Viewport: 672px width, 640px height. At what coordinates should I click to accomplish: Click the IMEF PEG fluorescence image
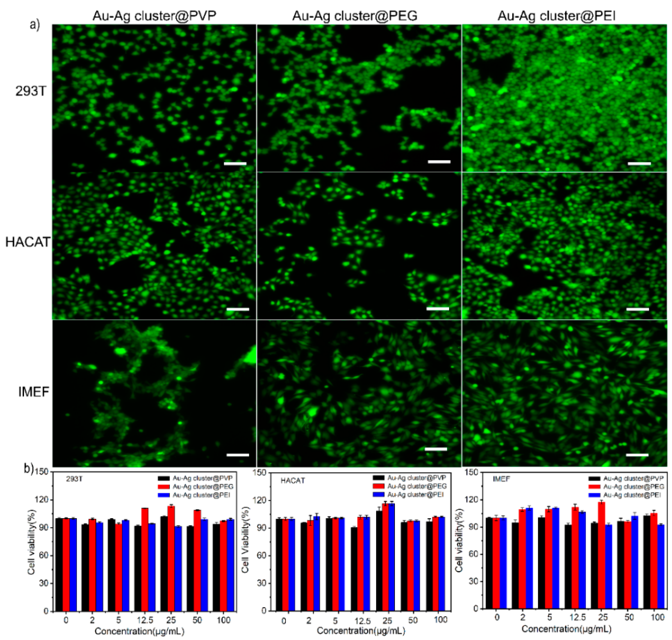tap(359, 393)
